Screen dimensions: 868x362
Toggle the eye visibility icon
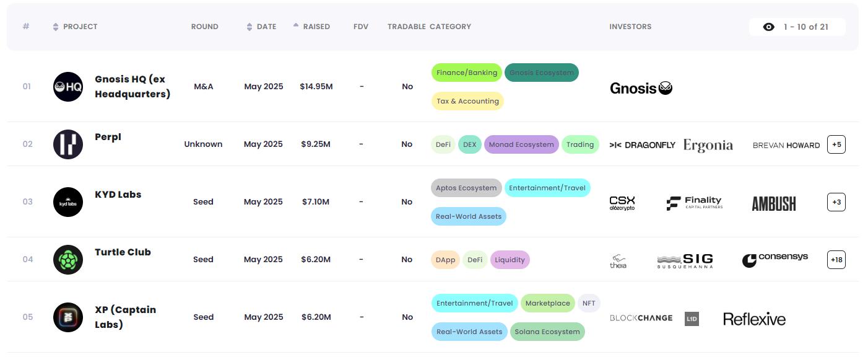coord(769,27)
